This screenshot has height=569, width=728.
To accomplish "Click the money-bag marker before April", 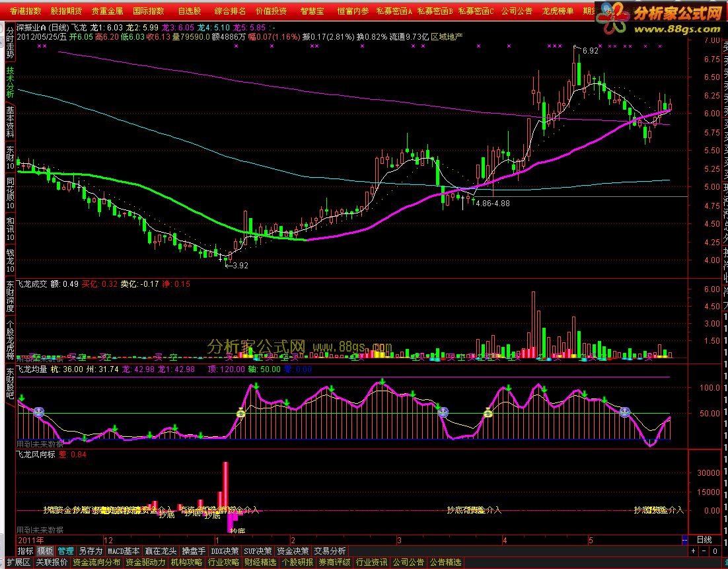I will 488,412.
